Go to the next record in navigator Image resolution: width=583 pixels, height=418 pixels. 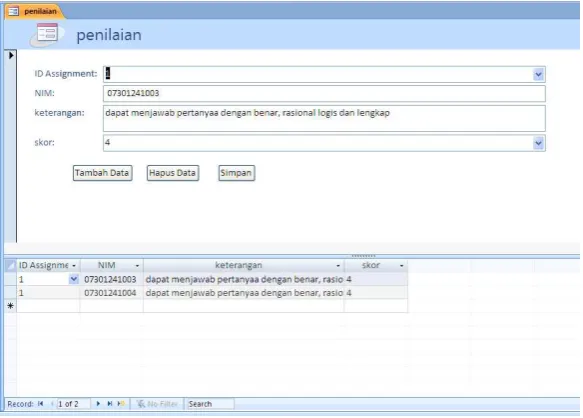(98, 404)
